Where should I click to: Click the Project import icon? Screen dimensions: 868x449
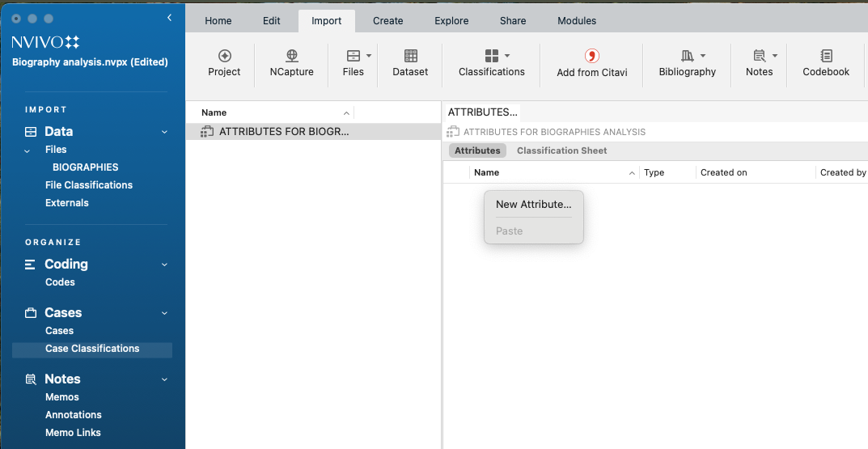pos(224,56)
